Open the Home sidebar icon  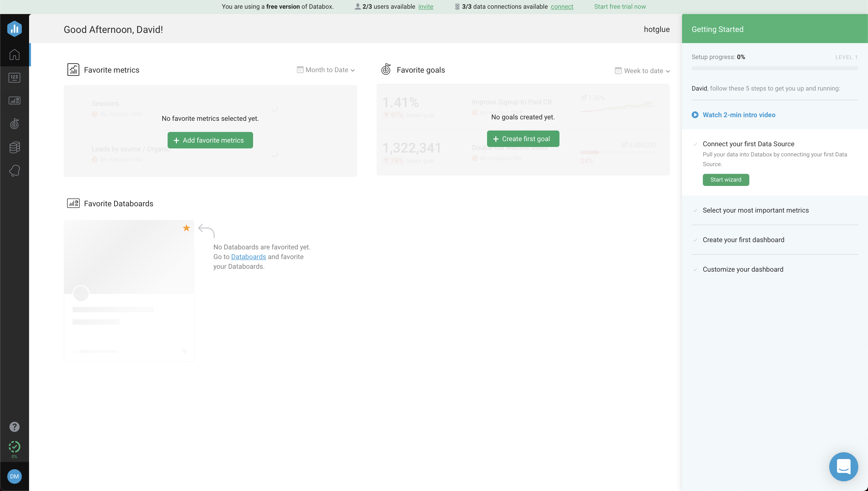tap(15, 55)
